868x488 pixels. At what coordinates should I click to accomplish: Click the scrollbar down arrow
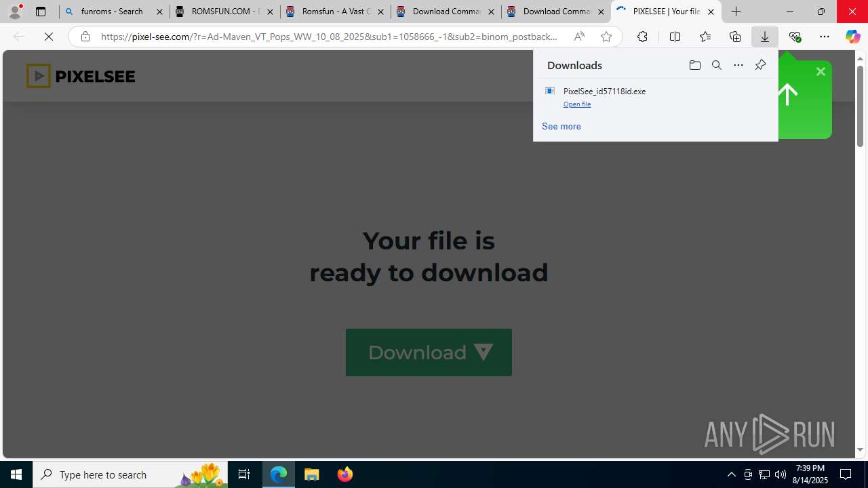click(x=860, y=450)
